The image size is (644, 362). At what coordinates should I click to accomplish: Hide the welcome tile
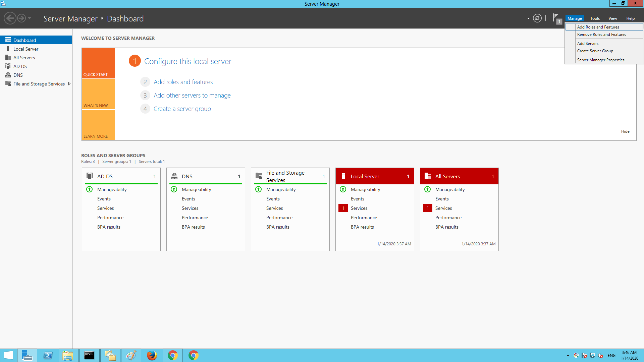tap(625, 131)
